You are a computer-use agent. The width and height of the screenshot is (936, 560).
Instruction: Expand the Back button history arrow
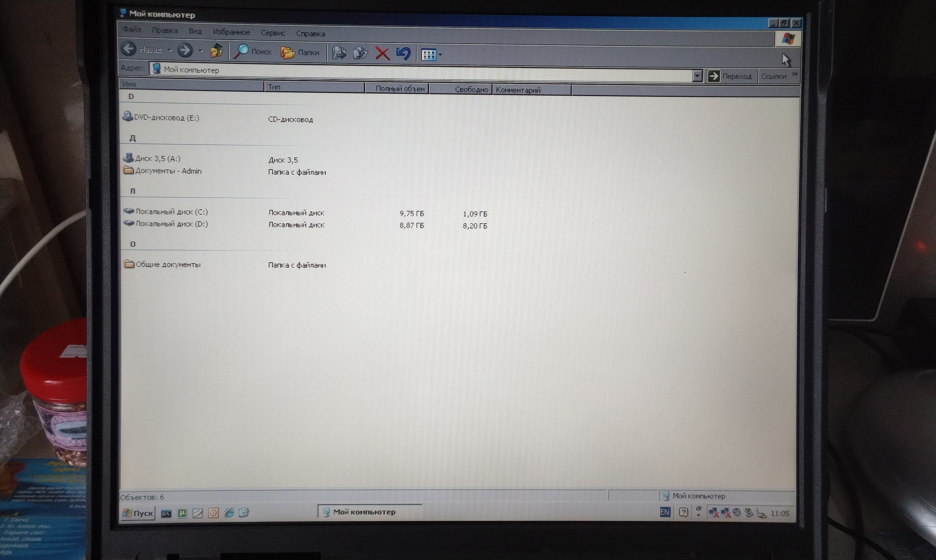170,50
